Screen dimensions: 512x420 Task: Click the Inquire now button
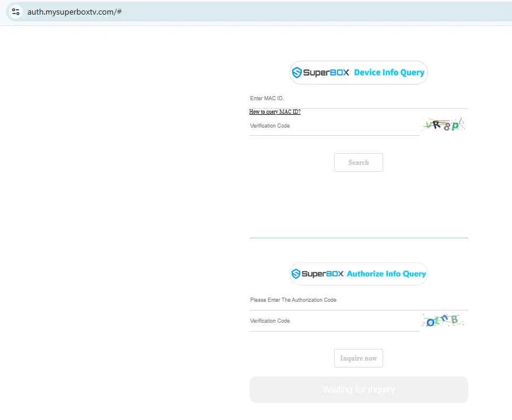[x=358, y=358]
